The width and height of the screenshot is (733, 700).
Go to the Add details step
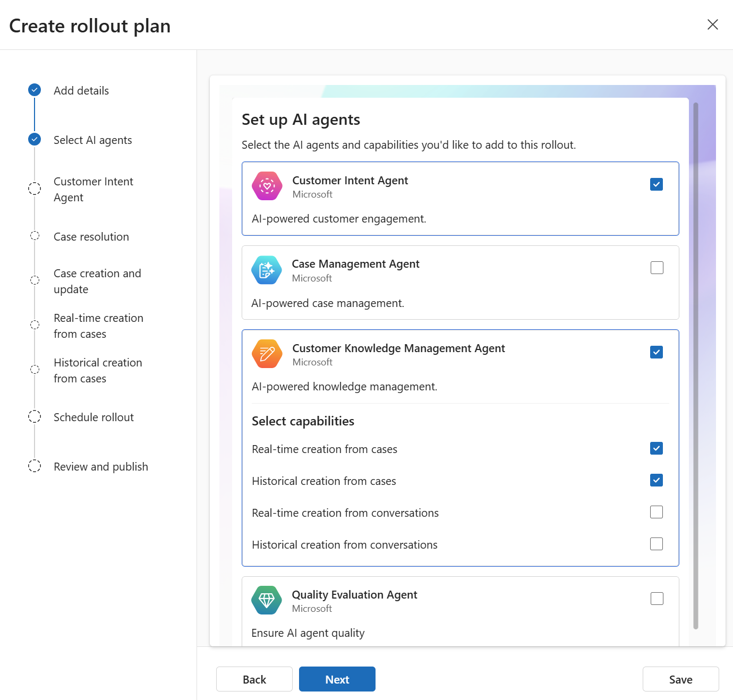coord(81,91)
